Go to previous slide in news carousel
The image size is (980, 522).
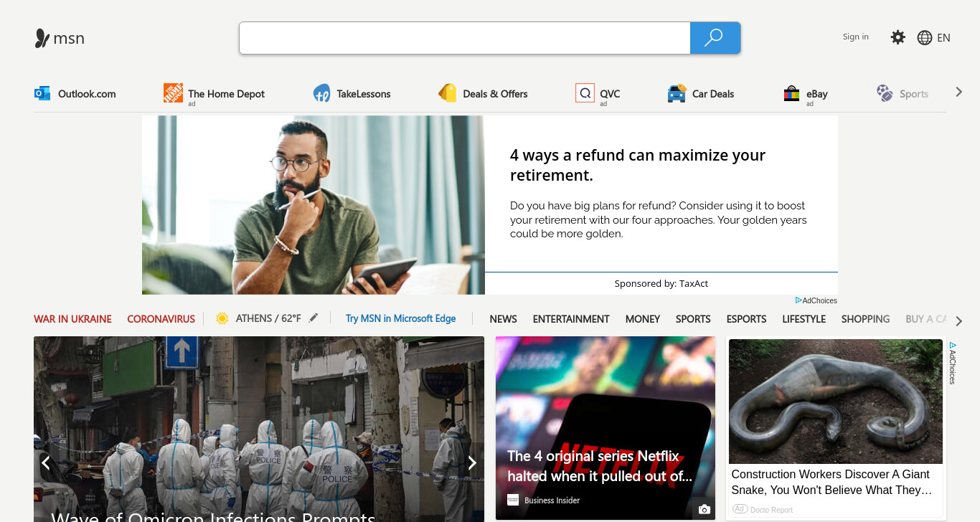pos(46,462)
